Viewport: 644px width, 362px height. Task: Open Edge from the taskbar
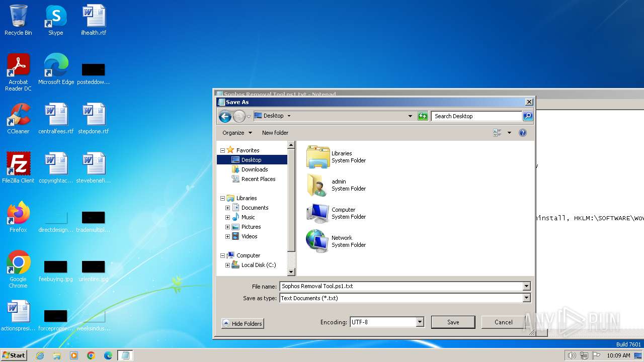[108, 355]
